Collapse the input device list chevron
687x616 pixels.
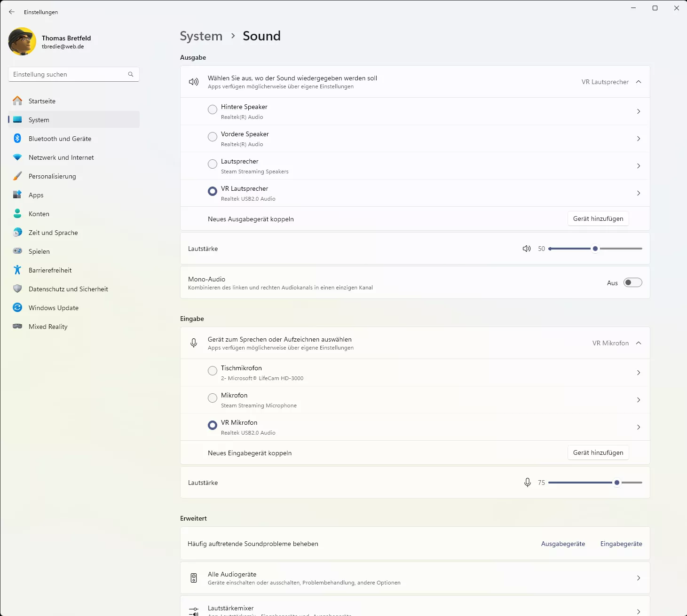[639, 343]
